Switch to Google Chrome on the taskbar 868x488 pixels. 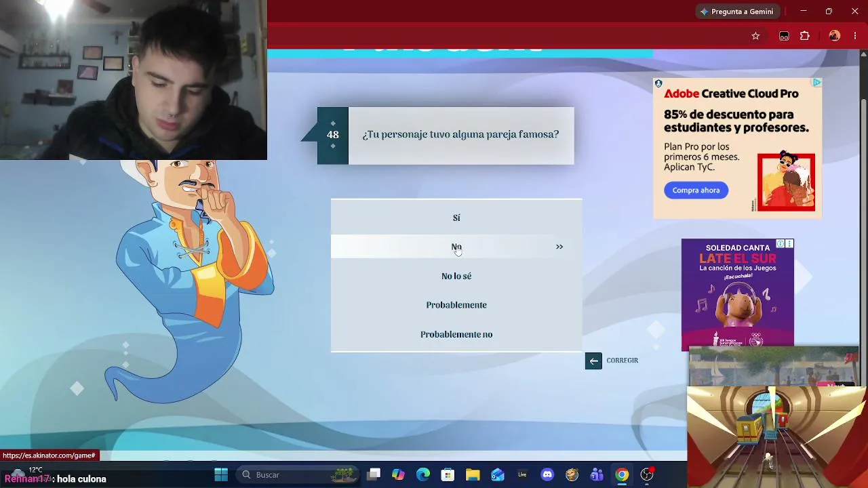tap(622, 474)
